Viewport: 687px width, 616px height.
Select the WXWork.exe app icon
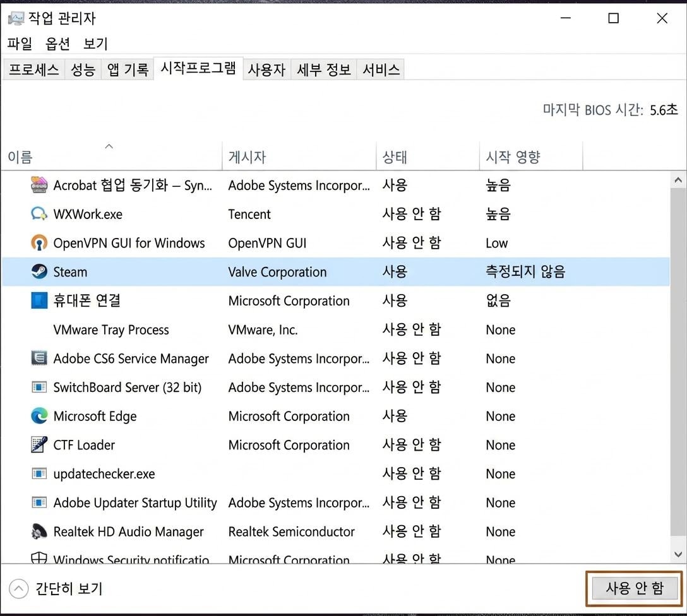[x=39, y=214]
